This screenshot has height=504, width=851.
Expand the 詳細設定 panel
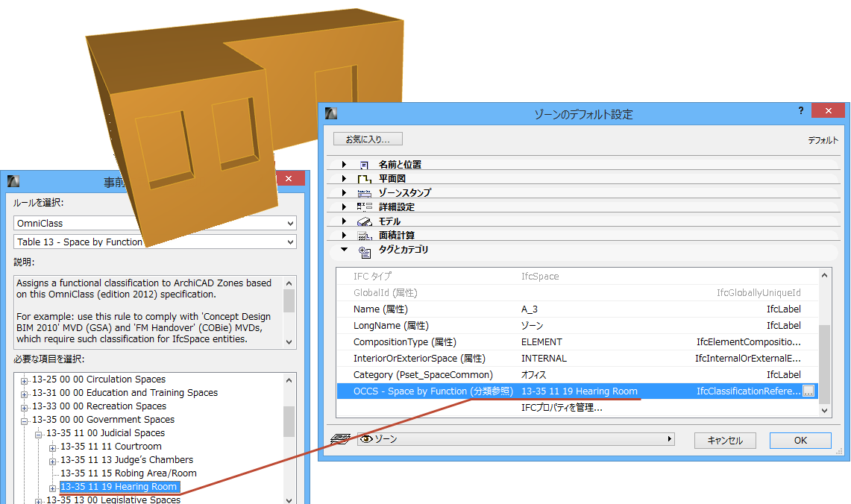pos(344,207)
